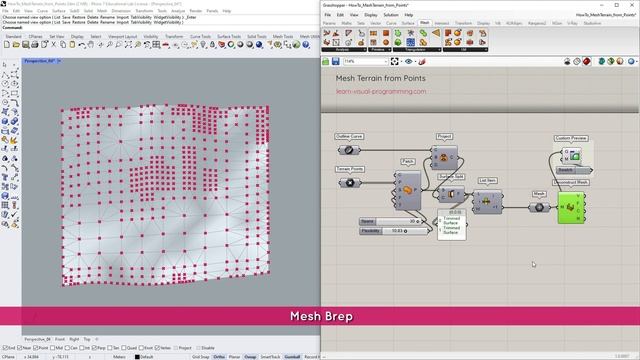Adjust the Flexibility number slider
The height and width of the screenshot is (360, 640).
[394, 231]
